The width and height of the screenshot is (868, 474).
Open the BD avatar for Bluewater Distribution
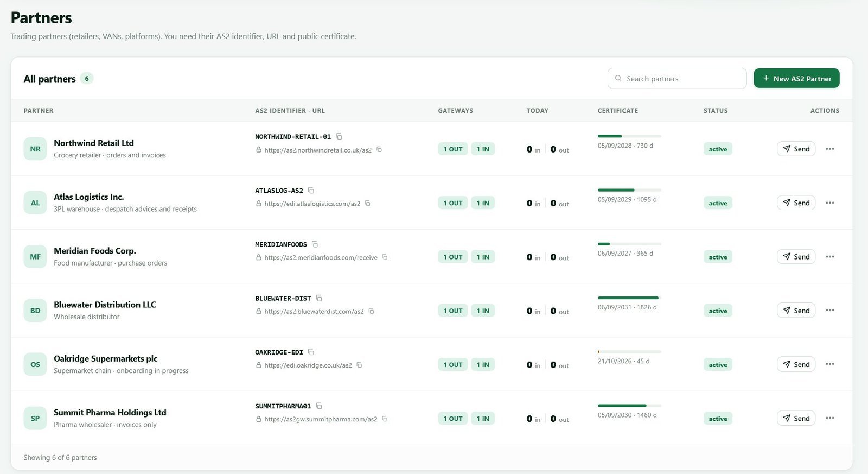coord(35,311)
